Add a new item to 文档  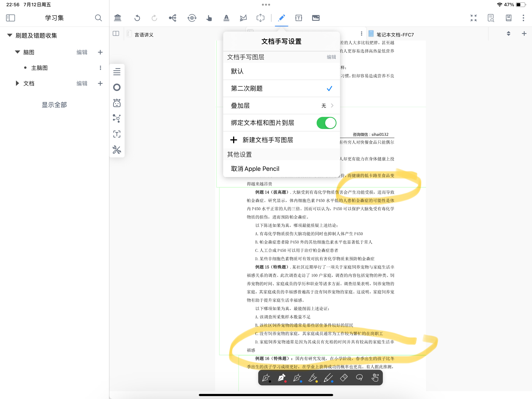pyautogui.click(x=100, y=84)
